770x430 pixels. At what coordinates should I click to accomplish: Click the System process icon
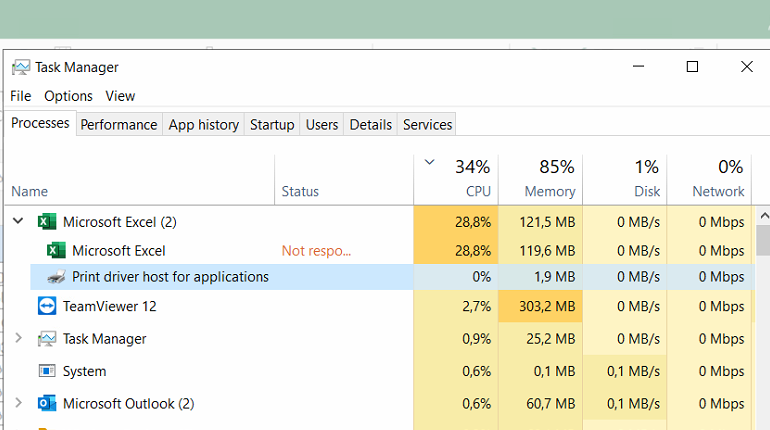[47, 371]
